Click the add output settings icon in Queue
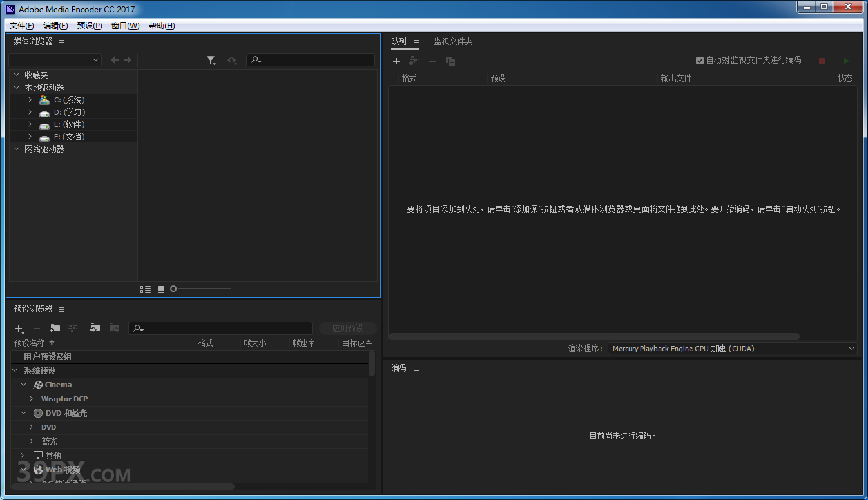Viewport: 868px width, 500px height. pyautogui.click(x=414, y=61)
